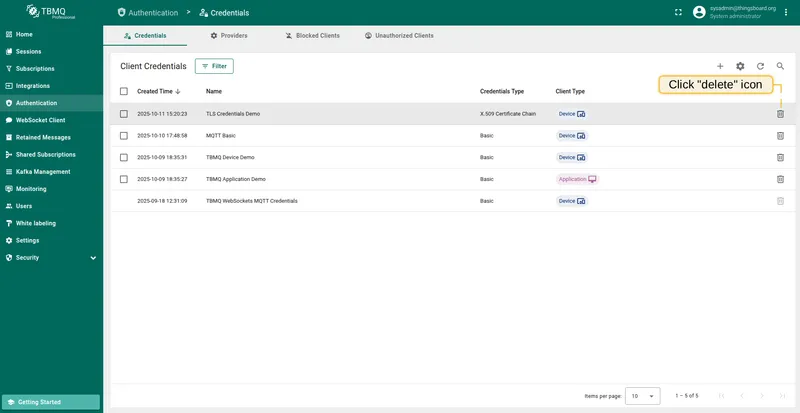Viewport: 800px width, 413px height.
Task: Switch to the Providers tab
Action: [229, 36]
